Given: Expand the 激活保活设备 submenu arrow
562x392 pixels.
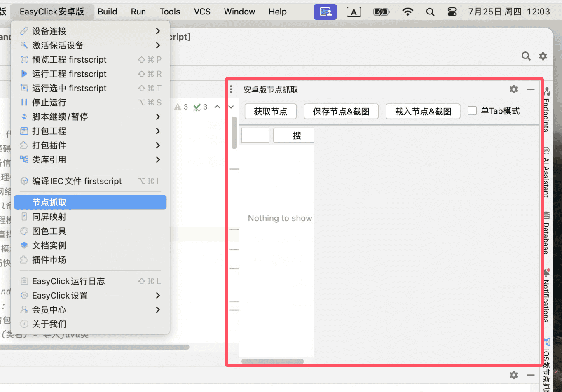Looking at the screenshot, I should coord(158,45).
